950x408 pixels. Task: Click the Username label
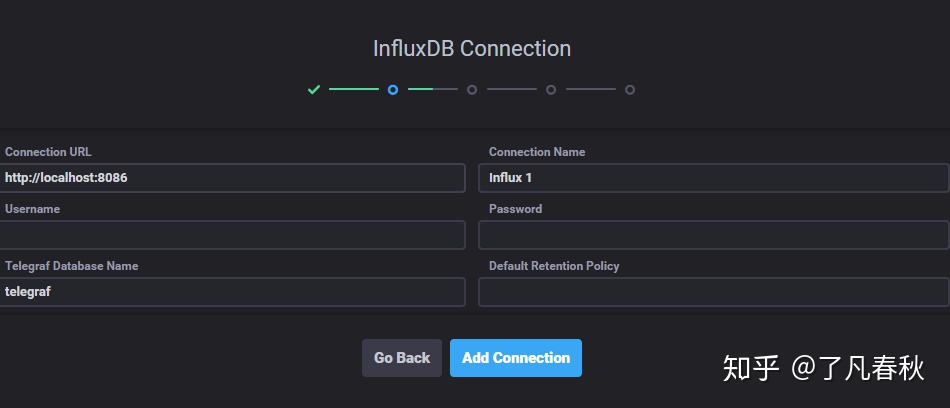pyautogui.click(x=33, y=209)
